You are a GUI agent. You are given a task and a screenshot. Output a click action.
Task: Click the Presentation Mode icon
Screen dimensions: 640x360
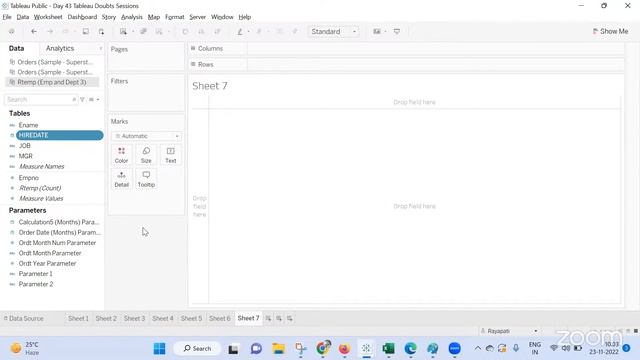click(x=397, y=31)
